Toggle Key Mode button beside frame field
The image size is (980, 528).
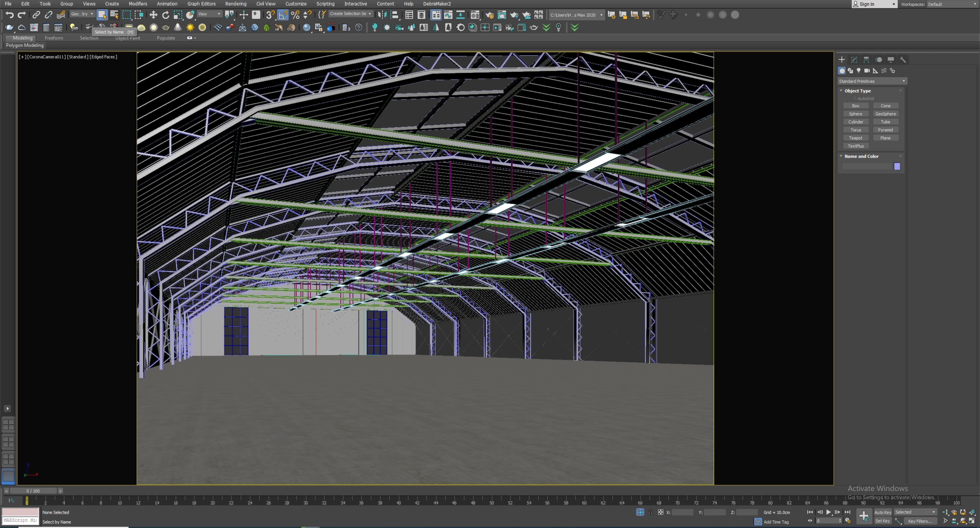[x=810, y=521]
